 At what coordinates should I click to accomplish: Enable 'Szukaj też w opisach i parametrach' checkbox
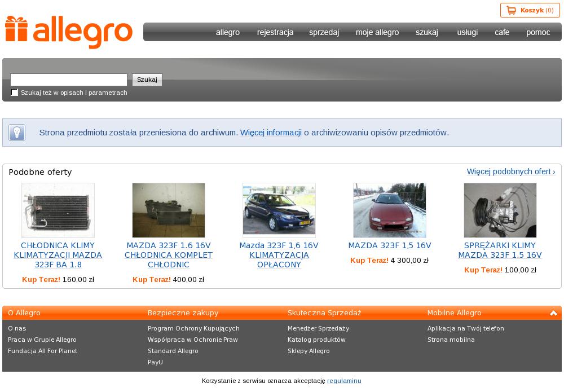tap(15, 93)
